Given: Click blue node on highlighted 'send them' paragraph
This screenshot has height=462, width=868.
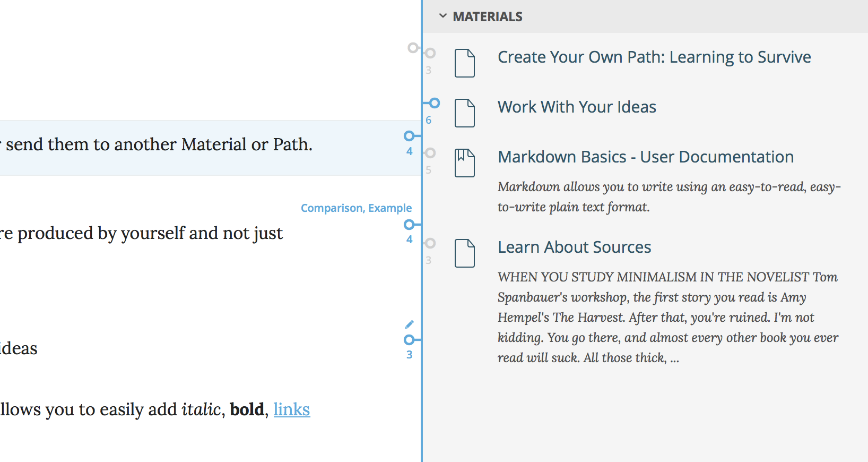Looking at the screenshot, I should 409,136.
